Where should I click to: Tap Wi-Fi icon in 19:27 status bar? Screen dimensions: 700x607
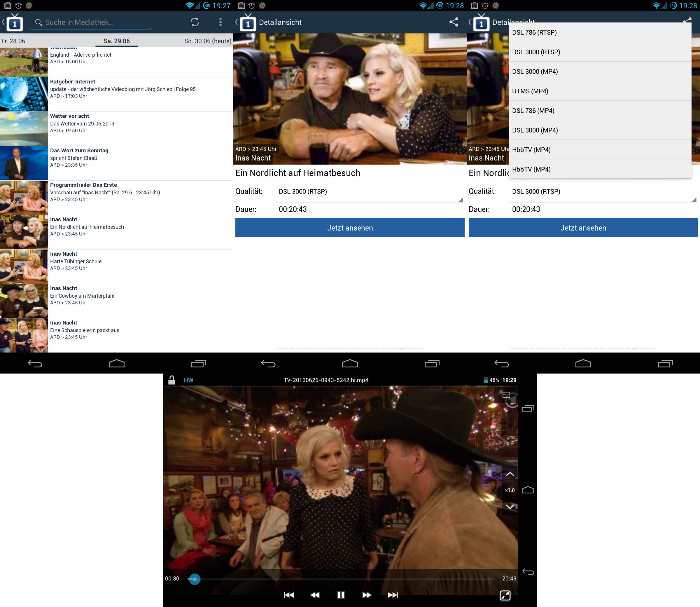click(x=190, y=6)
